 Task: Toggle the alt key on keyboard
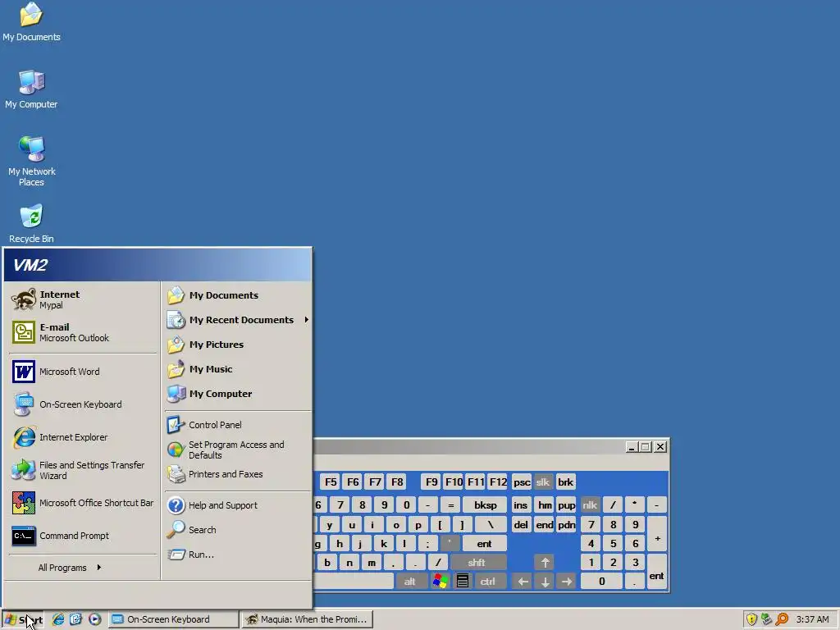[x=410, y=582]
